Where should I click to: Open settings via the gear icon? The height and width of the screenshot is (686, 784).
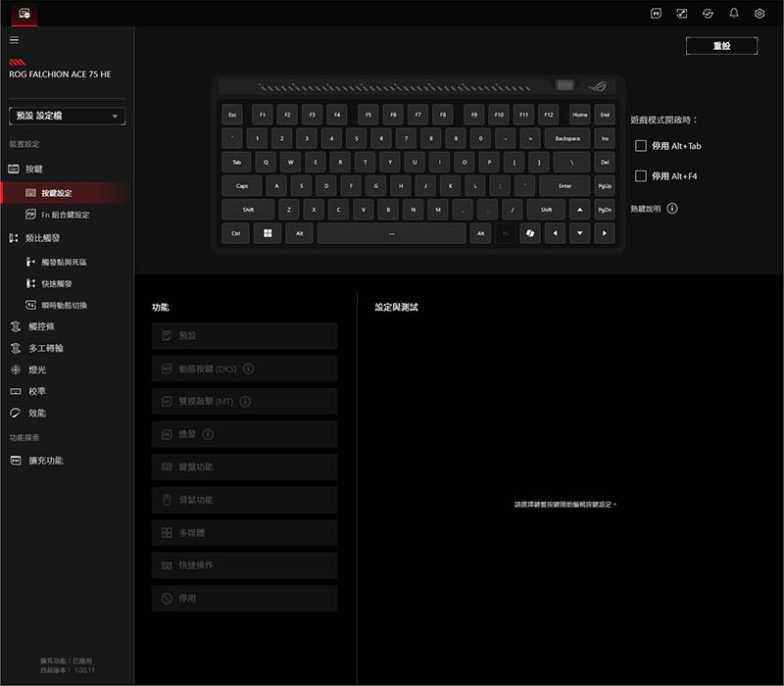tap(759, 14)
